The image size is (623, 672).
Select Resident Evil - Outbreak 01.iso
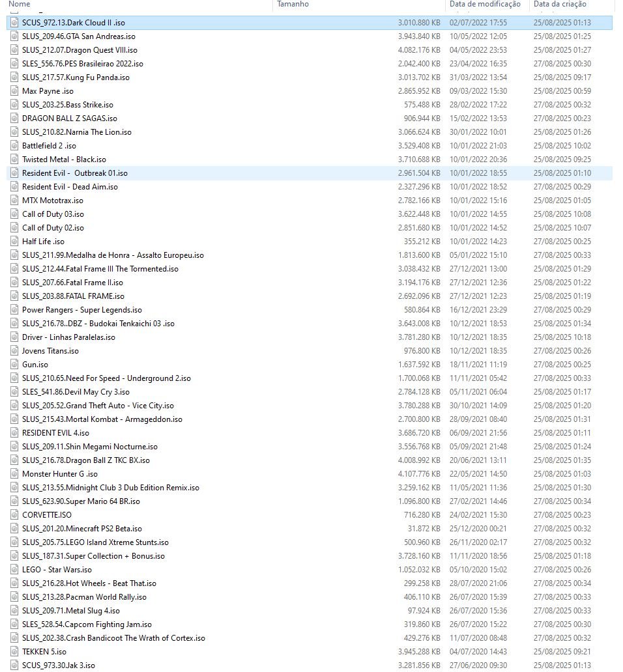pos(74,173)
